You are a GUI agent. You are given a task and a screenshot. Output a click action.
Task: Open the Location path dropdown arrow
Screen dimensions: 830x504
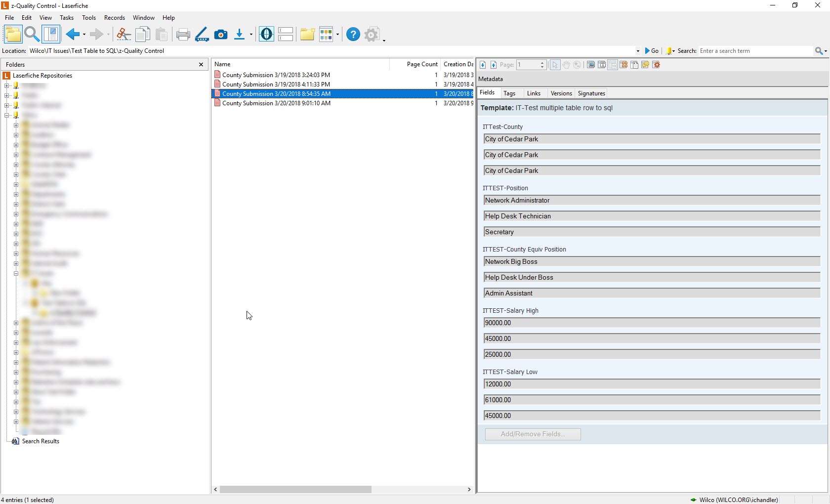(x=638, y=51)
